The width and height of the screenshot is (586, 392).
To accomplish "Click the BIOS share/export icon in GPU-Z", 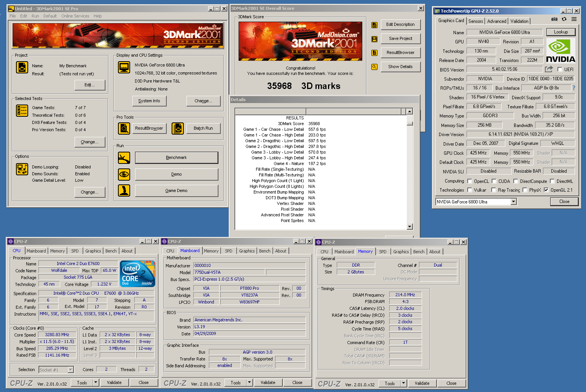I will click(x=549, y=69).
